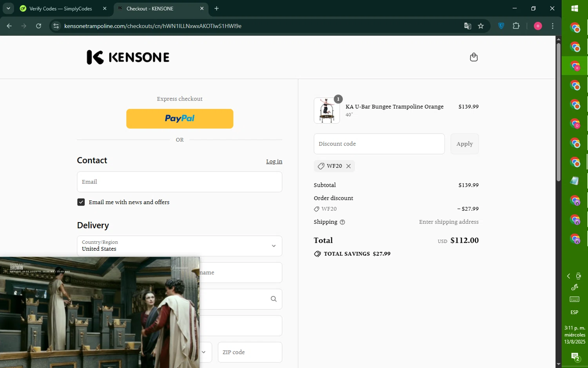Bookmark this page with the star
Image resolution: width=588 pixels, height=368 pixels.
coord(481,26)
